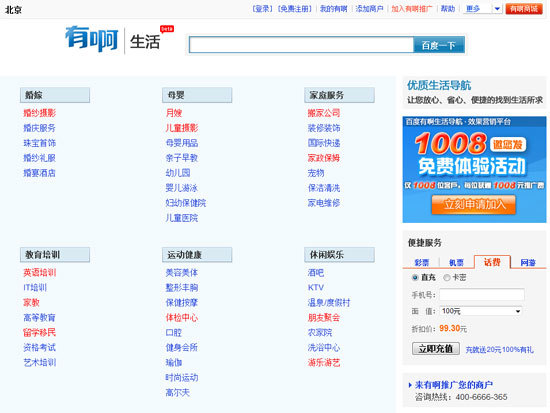The height and width of the screenshot is (413, 550).
Task: Open the 留学移民 link
Action: coord(39,333)
